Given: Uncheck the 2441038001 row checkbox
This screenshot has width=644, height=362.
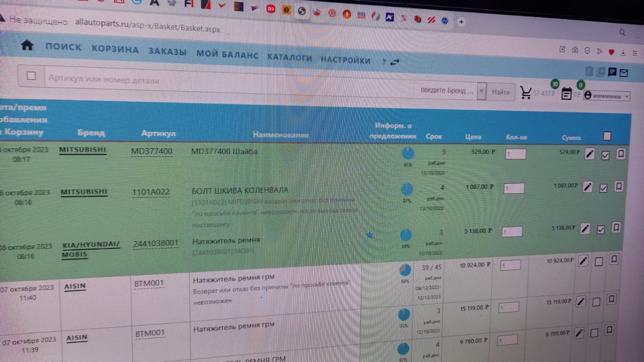Looking at the screenshot, I should [600, 229].
